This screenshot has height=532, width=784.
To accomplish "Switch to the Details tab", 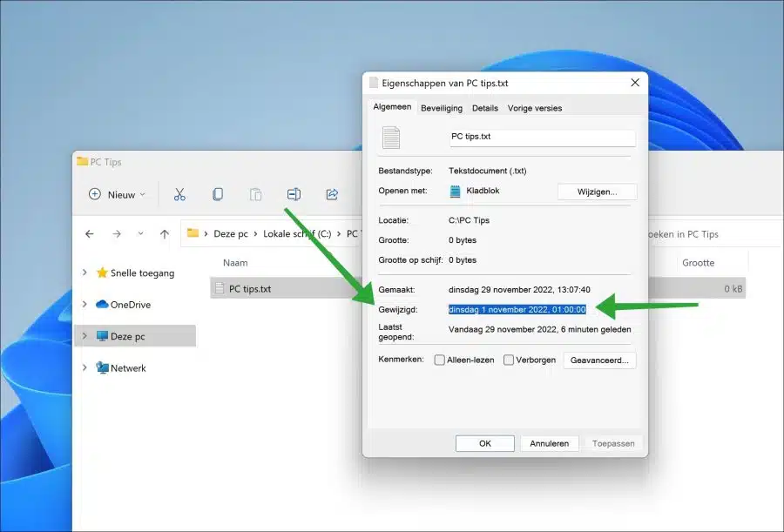I will pos(485,108).
